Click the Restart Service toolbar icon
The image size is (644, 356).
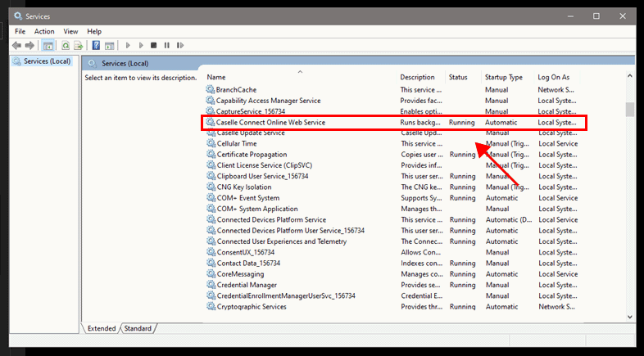(x=179, y=46)
